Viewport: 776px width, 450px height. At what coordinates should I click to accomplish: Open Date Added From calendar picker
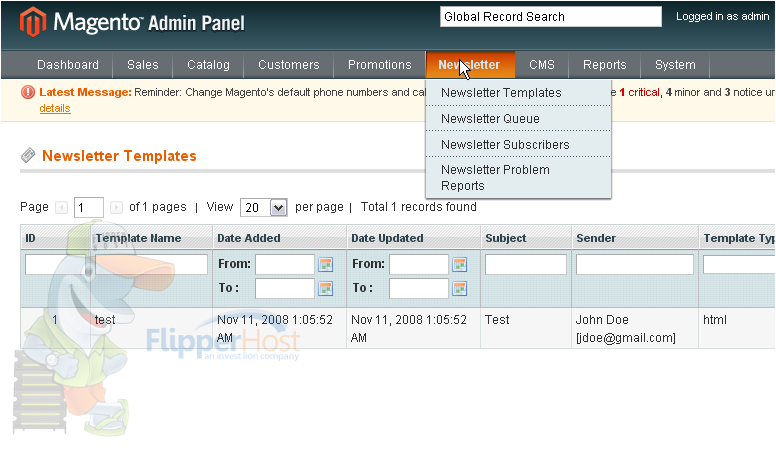[326, 264]
